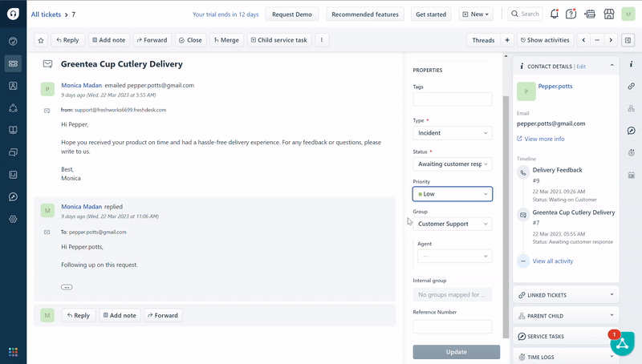Open the Threads panel

483,40
